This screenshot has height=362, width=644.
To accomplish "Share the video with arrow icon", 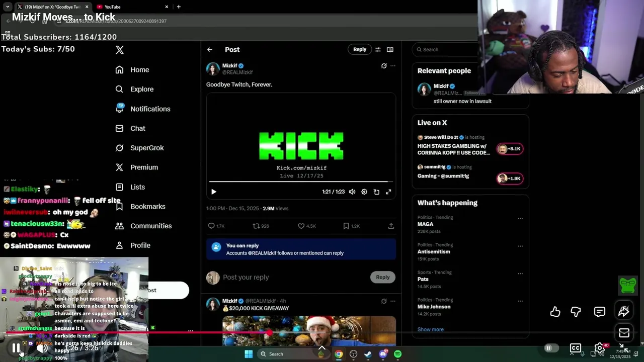I will point(624,312).
